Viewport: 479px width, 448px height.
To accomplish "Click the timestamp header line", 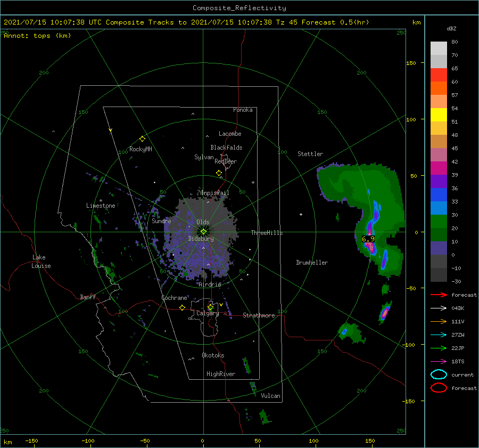I will (x=186, y=22).
